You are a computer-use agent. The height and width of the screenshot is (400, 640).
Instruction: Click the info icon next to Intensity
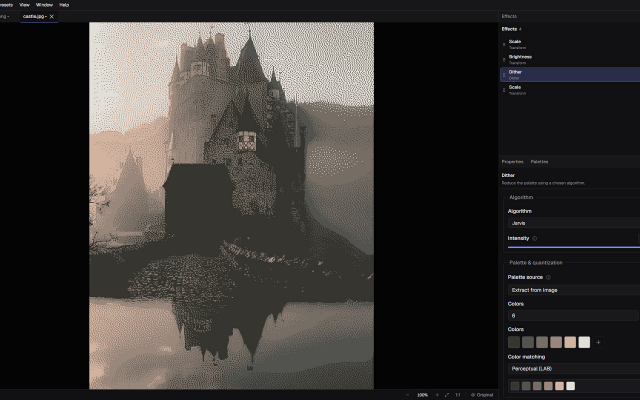535,238
